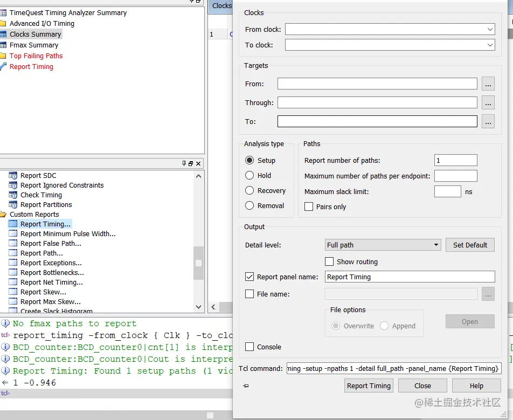
Task: Open the Detail level dropdown
Action: tap(383, 245)
